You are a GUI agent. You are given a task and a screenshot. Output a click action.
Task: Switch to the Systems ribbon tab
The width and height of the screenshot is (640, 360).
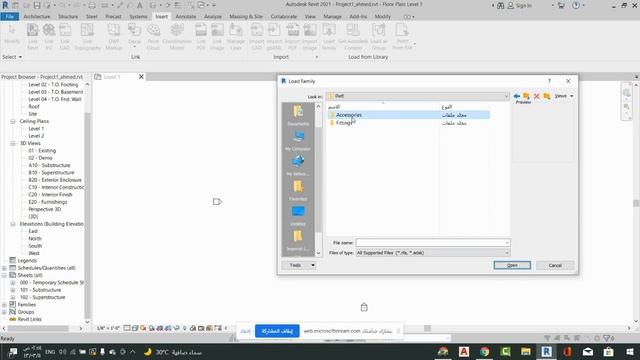[x=138, y=17]
